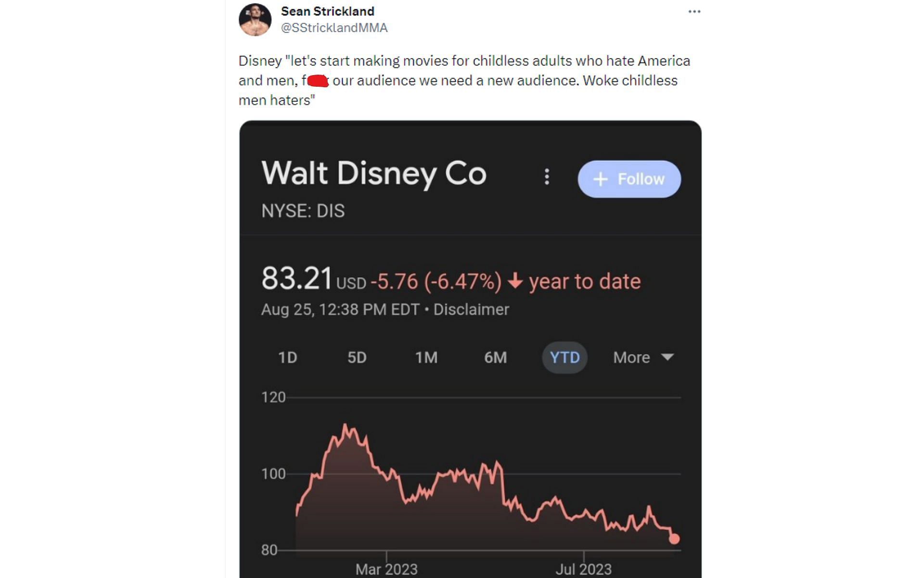Open Sean Strickland's profile avatar
This screenshot has height=578, width=924.
(x=255, y=20)
